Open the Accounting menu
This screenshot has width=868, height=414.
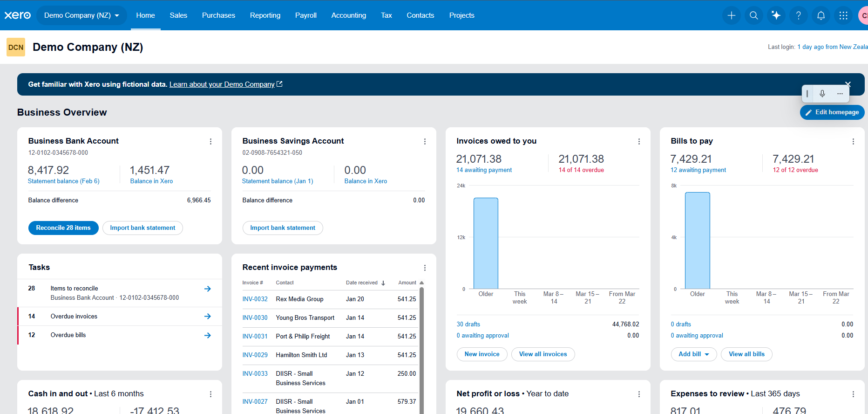click(x=348, y=15)
